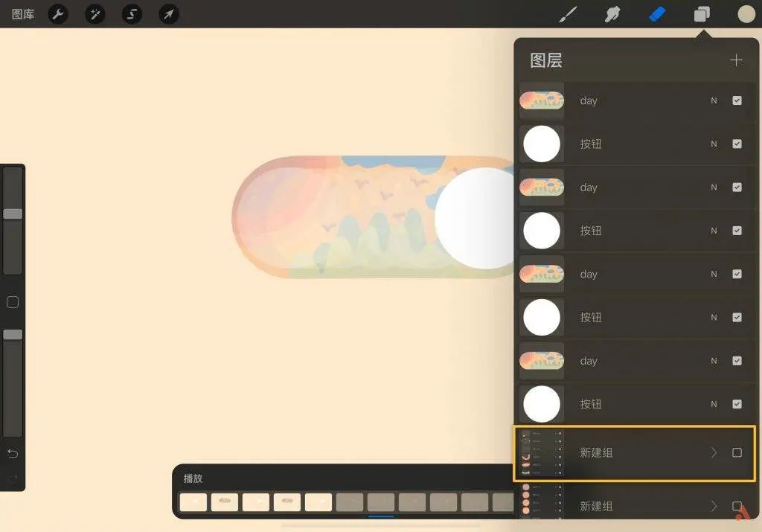Adjust the upper brush size slider
This screenshot has height=532, width=762.
[13, 214]
